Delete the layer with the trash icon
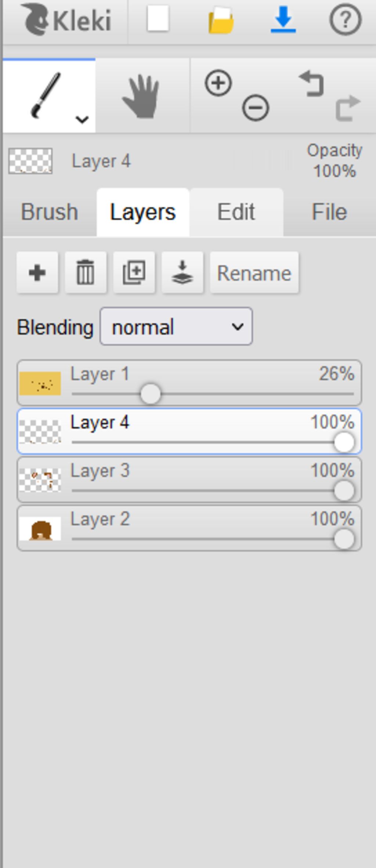376x868 pixels. click(x=86, y=273)
